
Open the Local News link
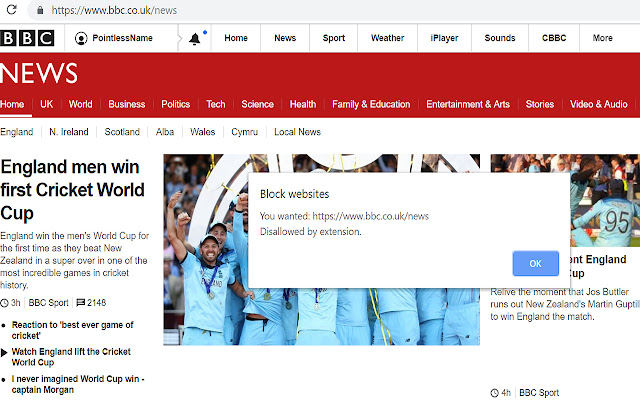(x=298, y=132)
